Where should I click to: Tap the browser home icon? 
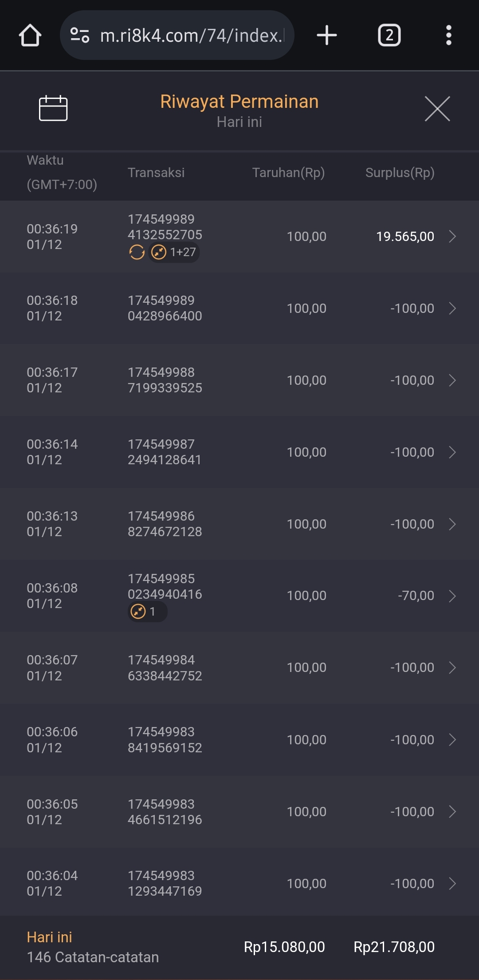(30, 36)
